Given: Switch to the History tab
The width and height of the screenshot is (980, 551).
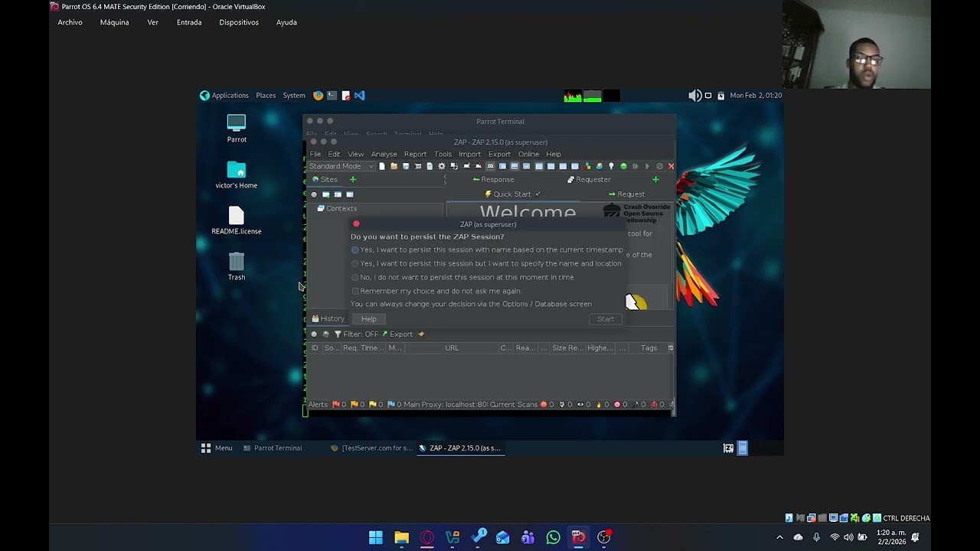Looking at the screenshot, I should [328, 318].
